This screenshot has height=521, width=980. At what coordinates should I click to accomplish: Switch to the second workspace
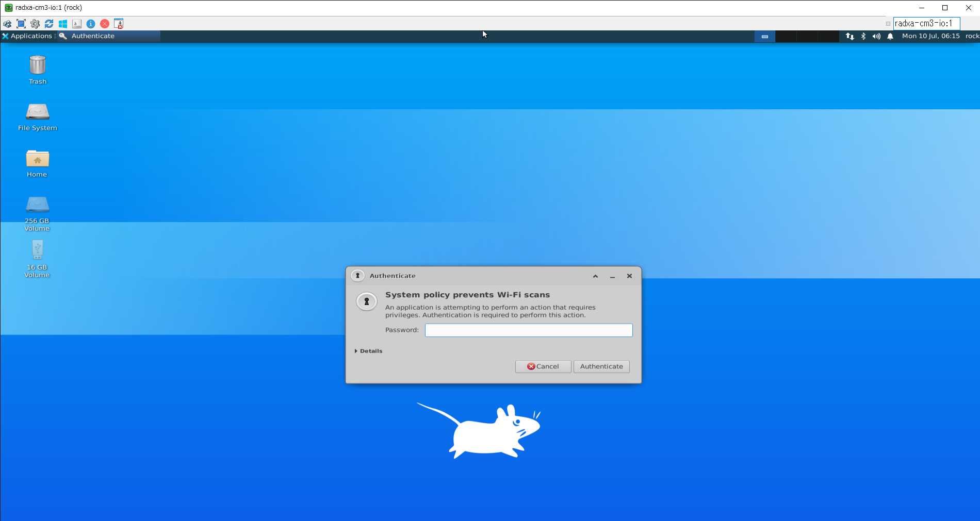pos(786,36)
